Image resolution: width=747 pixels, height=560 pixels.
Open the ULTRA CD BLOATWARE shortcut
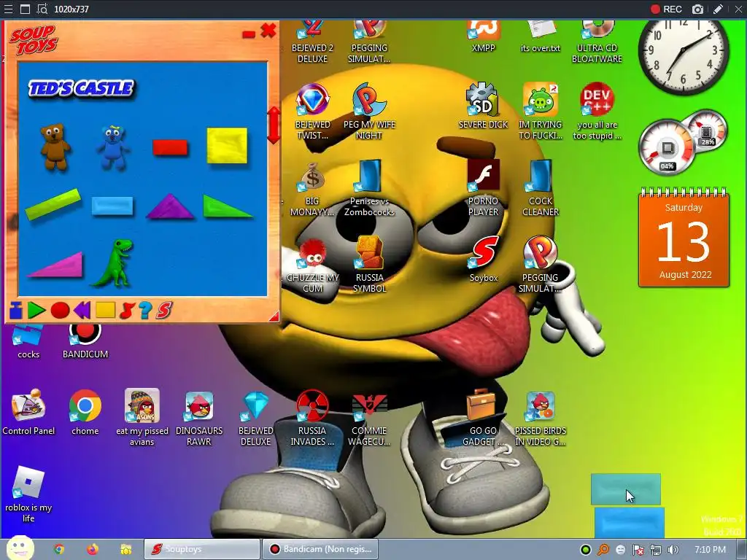(x=597, y=42)
